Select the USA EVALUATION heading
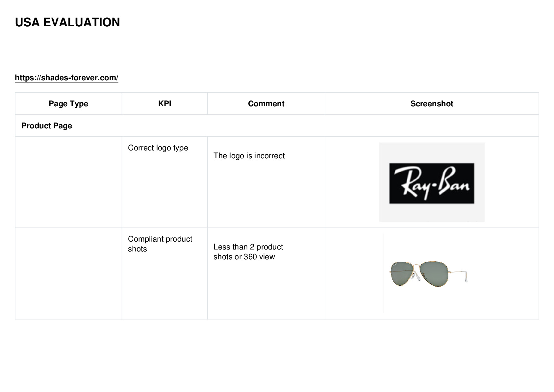554x392 pixels. pos(67,22)
